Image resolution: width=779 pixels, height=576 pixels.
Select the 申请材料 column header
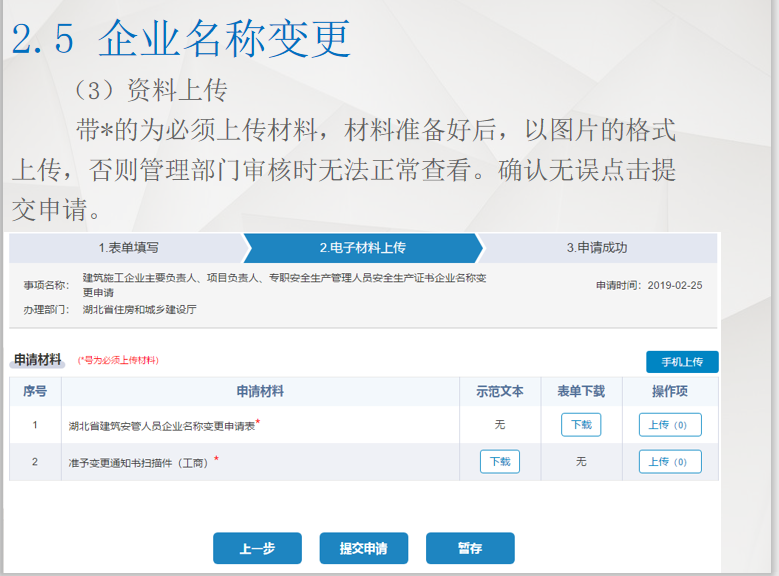(260, 392)
